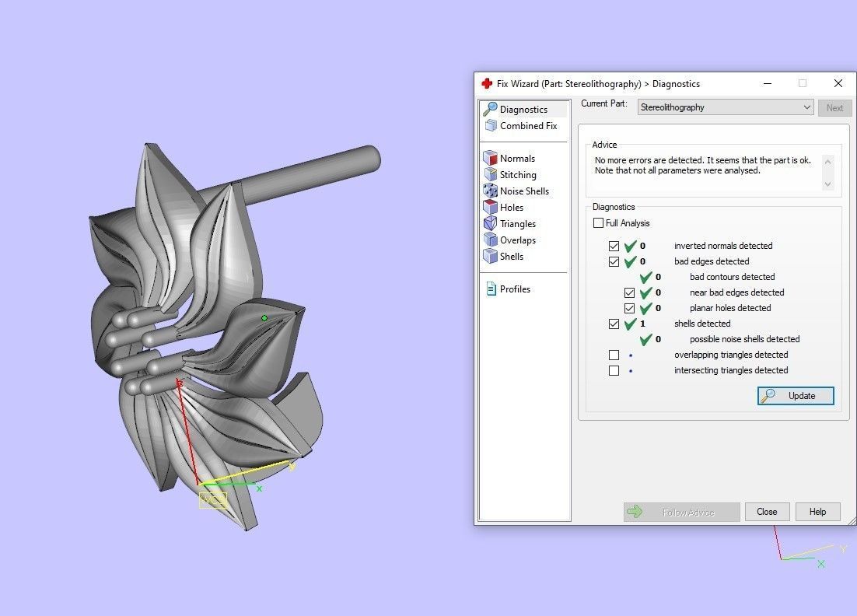Click the Profiles document icon
This screenshot has width=857, height=616.
pyautogui.click(x=491, y=289)
